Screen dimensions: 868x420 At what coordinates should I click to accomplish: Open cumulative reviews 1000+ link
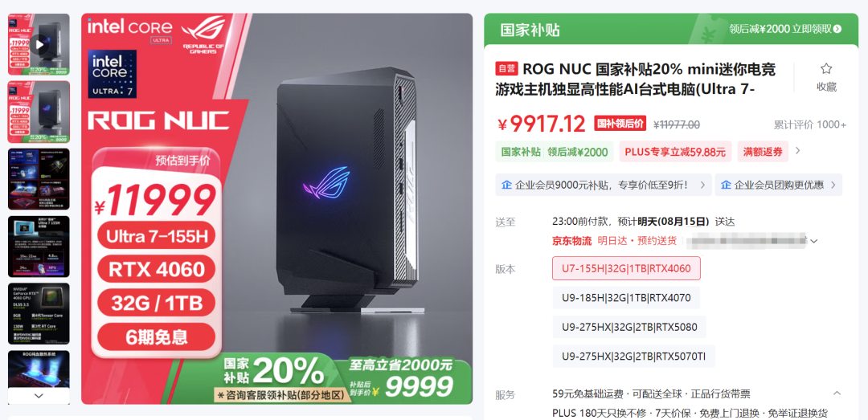point(809,125)
